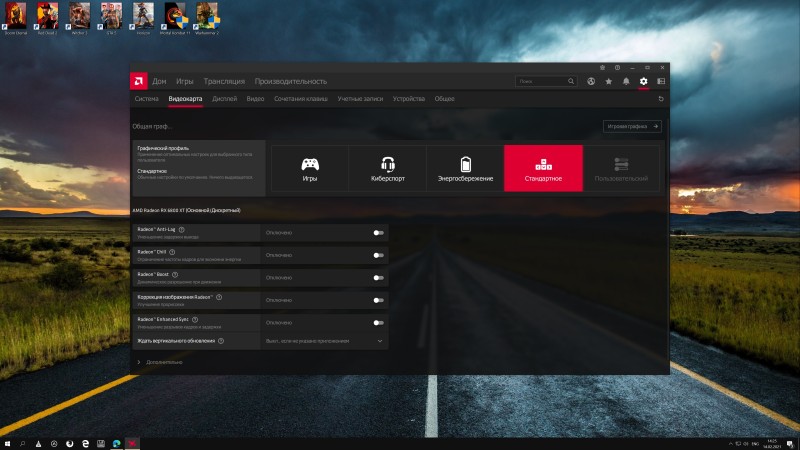
Task: Enable the Radeon Chill toggle
Action: click(378, 255)
